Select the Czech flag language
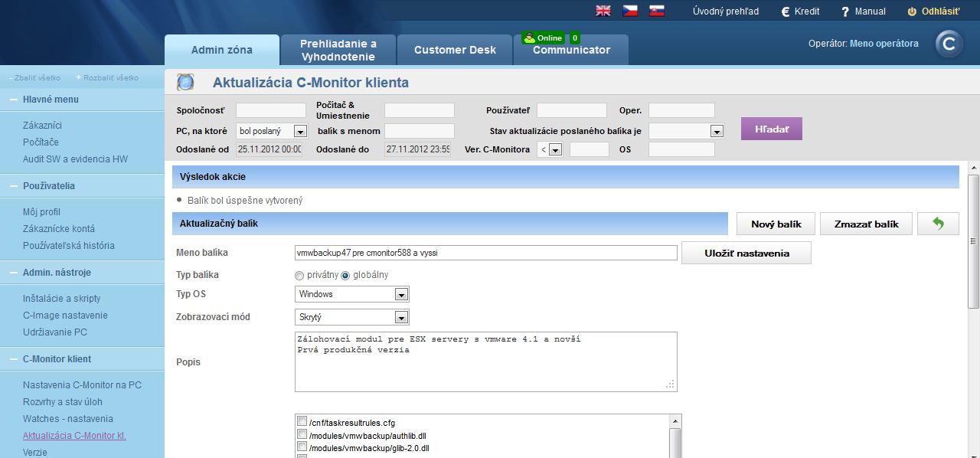Screen dimensions: 980x458 point(630,11)
